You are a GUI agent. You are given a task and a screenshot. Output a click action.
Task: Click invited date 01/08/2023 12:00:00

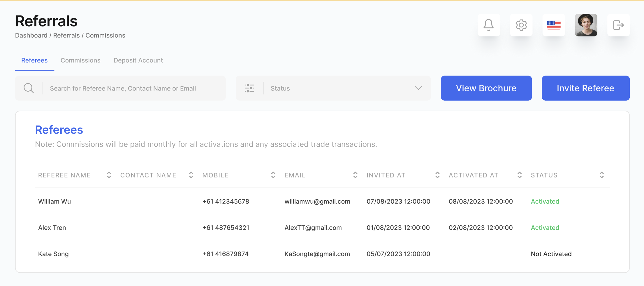(398, 228)
